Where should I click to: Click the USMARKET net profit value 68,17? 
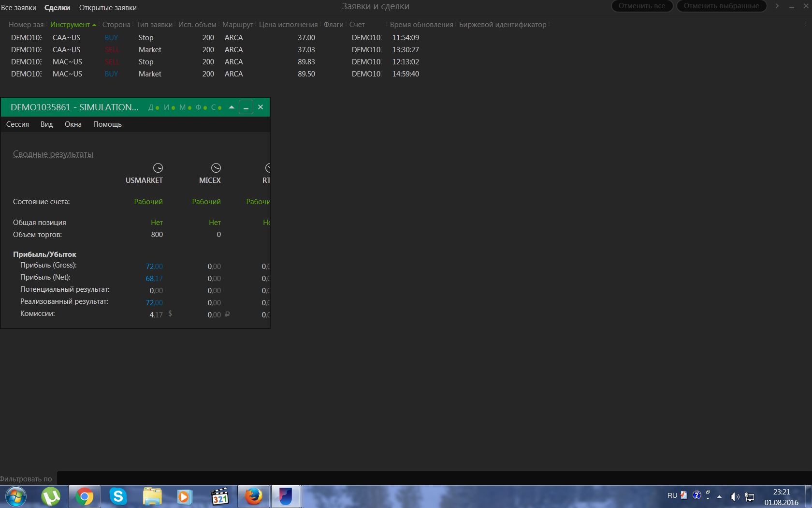(154, 279)
